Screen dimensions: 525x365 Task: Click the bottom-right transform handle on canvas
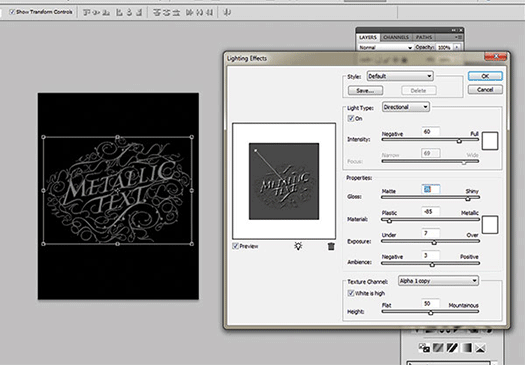point(192,244)
